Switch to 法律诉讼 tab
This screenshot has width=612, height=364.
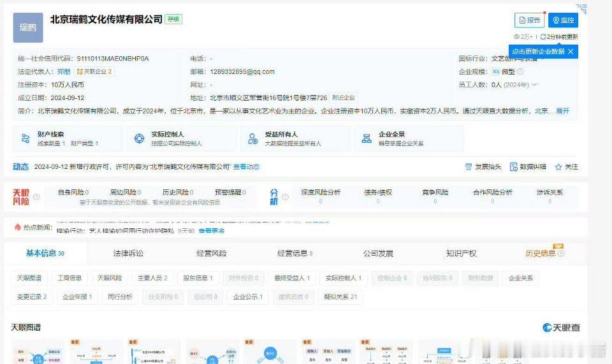[128, 253]
